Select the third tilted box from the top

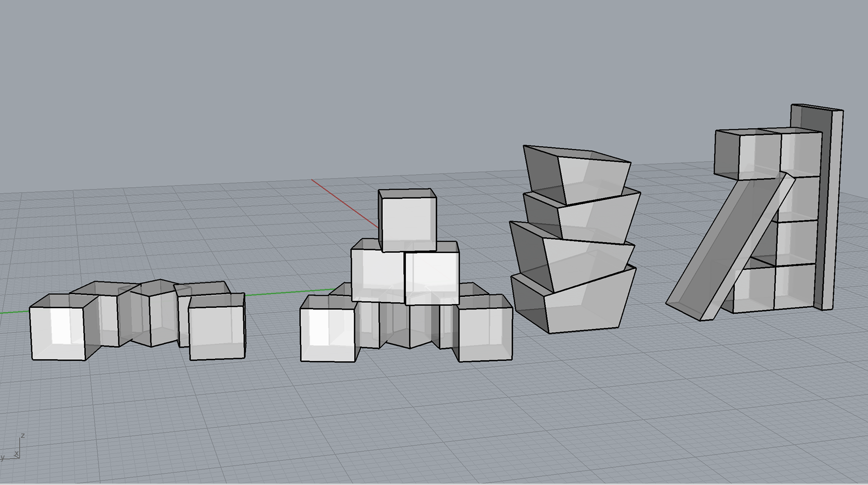pos(572,256)
